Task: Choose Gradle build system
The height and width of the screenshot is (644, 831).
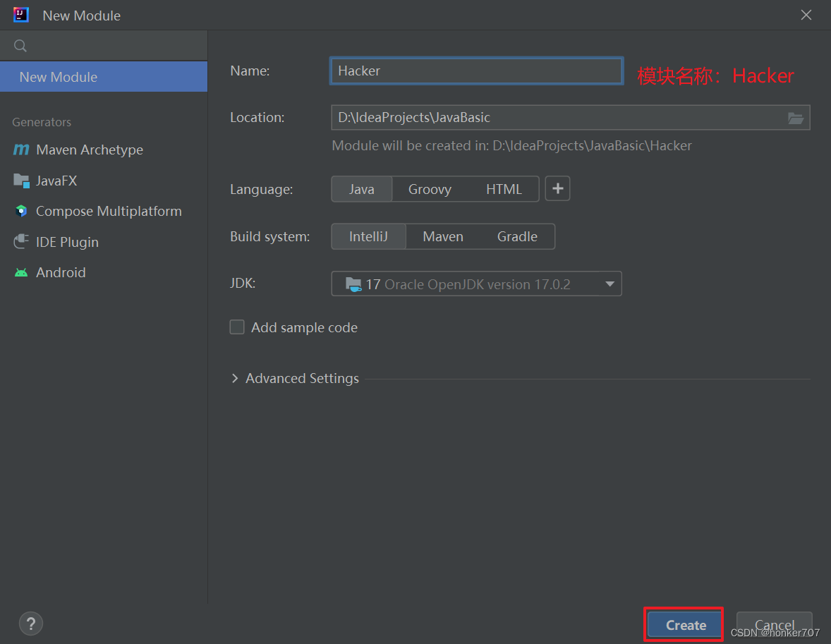Action: pyautogui.click(x=517, y=236)
